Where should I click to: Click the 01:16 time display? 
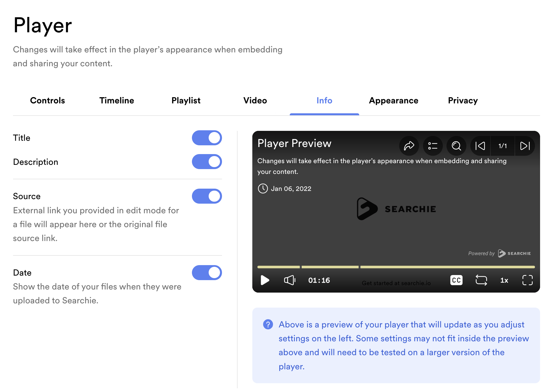tap(319, 280)
